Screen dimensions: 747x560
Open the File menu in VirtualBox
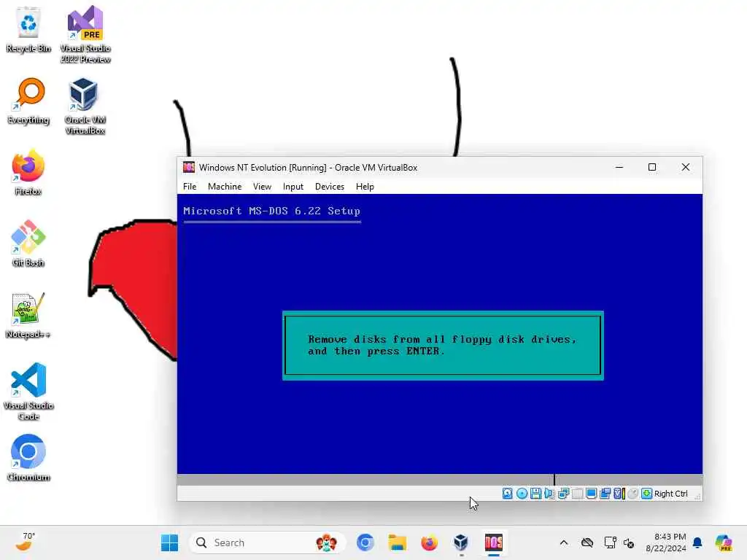pyautogui.click(x=190, y=187)
